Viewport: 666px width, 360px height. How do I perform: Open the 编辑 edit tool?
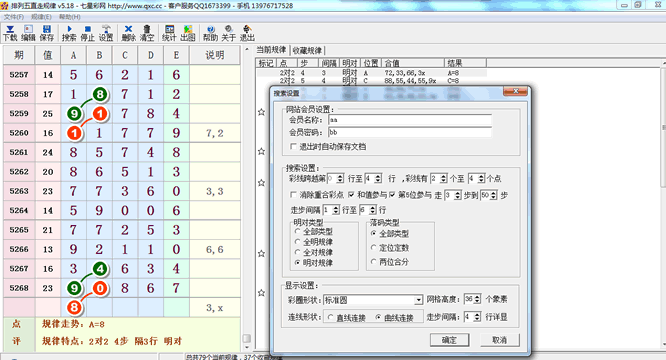(x=28, y=33)
